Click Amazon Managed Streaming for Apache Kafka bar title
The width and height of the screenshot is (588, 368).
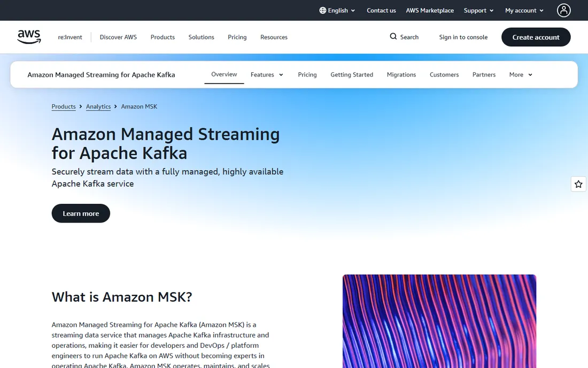(x=101, y=75)
